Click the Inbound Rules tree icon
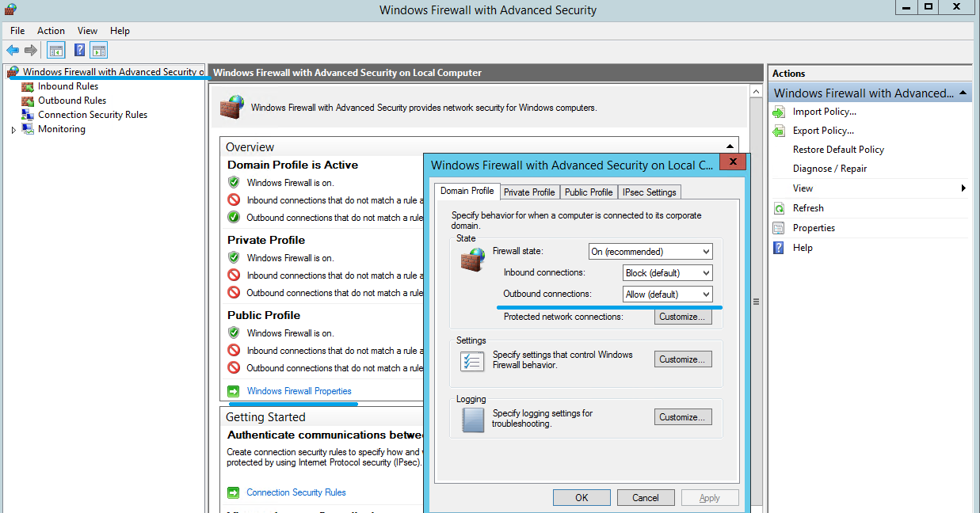The height and width of the screenshot is (513, 980). (28, 86)
